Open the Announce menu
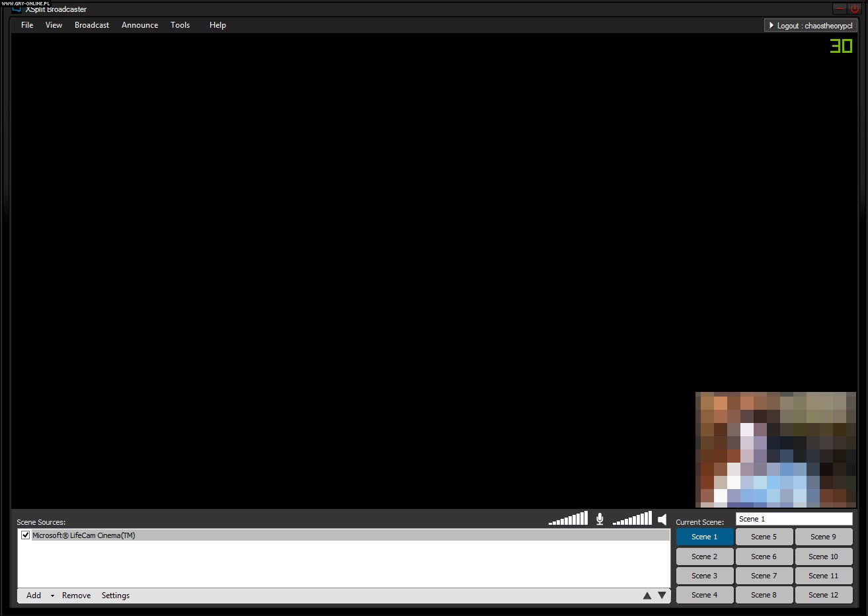This screenshot has height=616, width=868. point(139,25)
